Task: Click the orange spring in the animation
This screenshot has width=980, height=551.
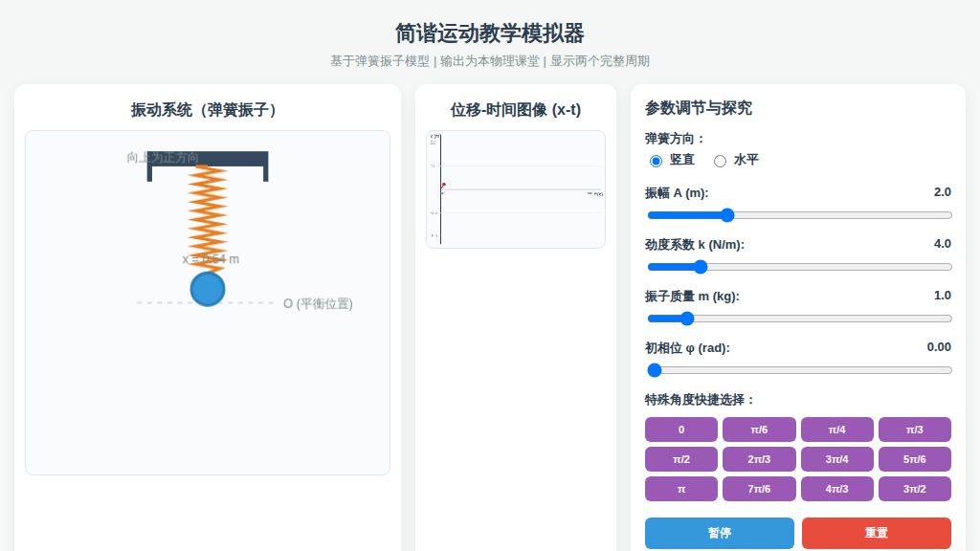Action: tap(208, 219)
